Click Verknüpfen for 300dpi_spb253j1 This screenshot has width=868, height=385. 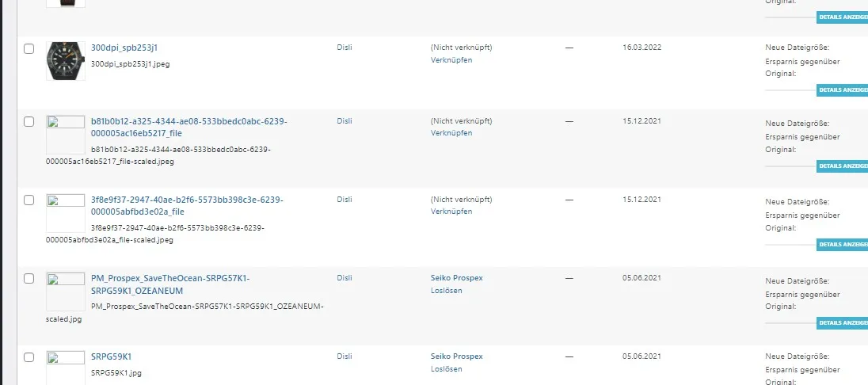click(451, 60)
